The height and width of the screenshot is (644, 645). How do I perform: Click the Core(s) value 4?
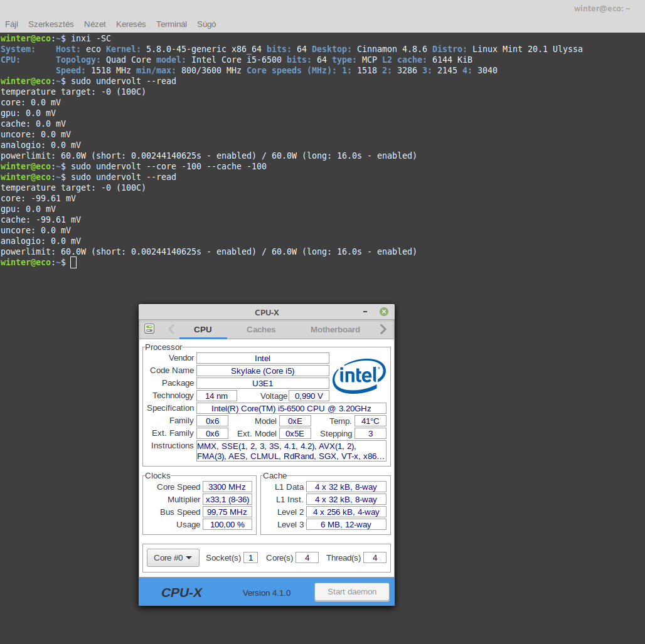click(x=307, y=557)
